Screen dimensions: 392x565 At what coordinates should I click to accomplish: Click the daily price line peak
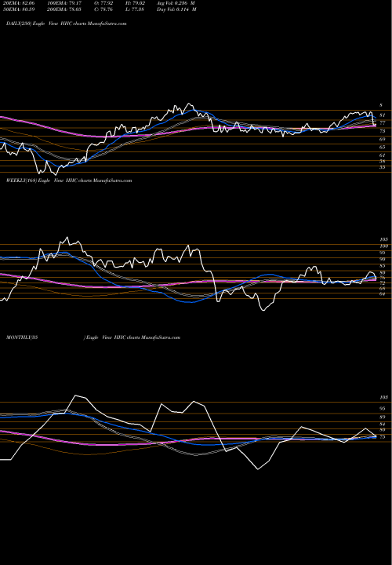189,104
